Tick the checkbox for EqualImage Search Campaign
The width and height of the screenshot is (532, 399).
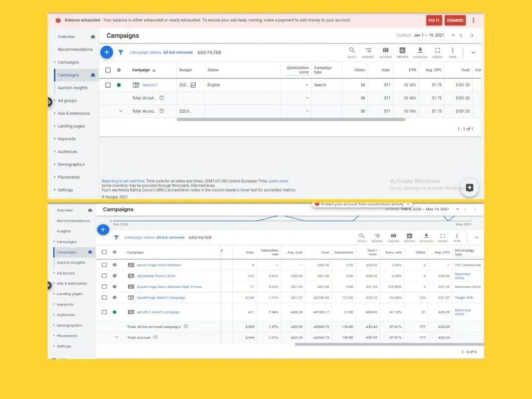(104, 297)
